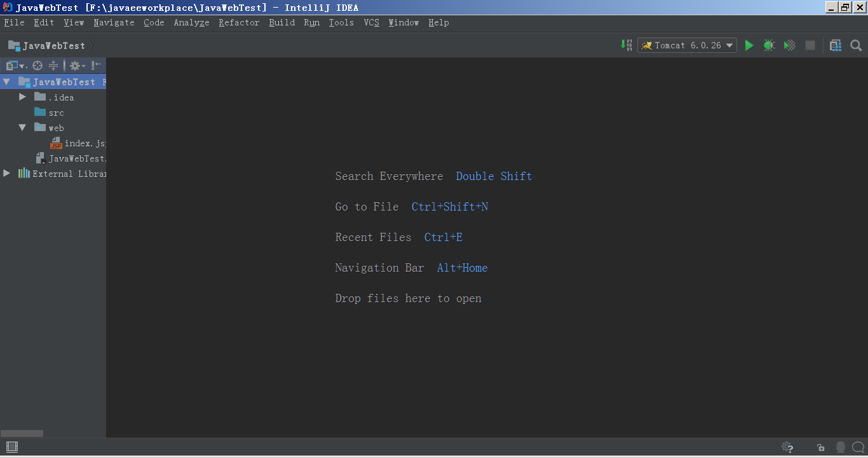868x458 pixels.
Task: Click the IntelliJ IDEA logo in title bar
Action: coord(8,7)
